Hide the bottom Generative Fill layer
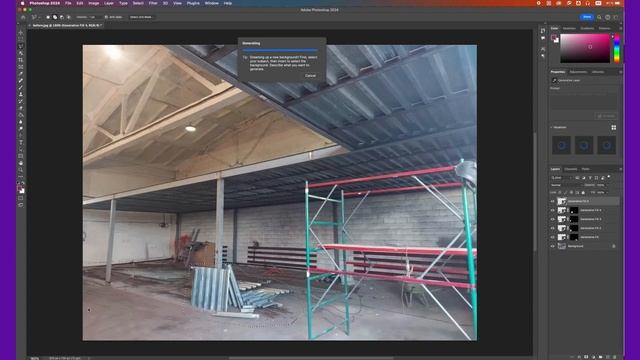Image resolution: width=640 pixels, height=360 pixels. (x=553, y=237)
